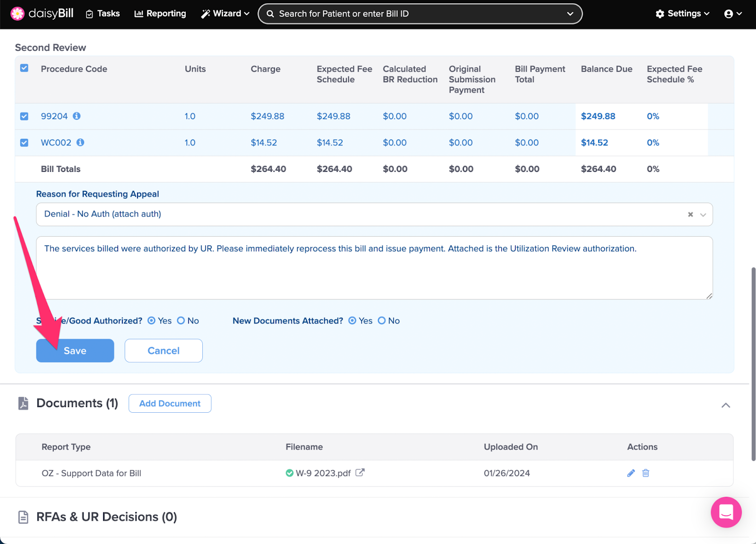Go to Reporting

160,14
